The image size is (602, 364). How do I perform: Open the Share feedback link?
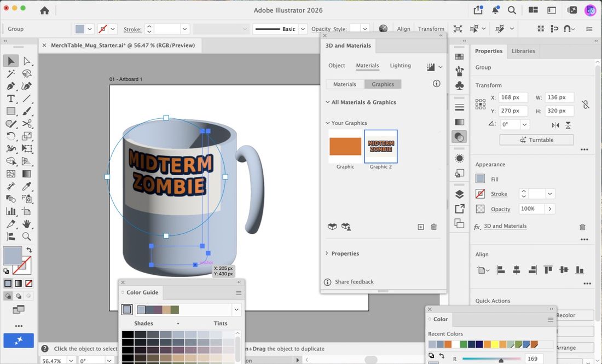(354, 282)
